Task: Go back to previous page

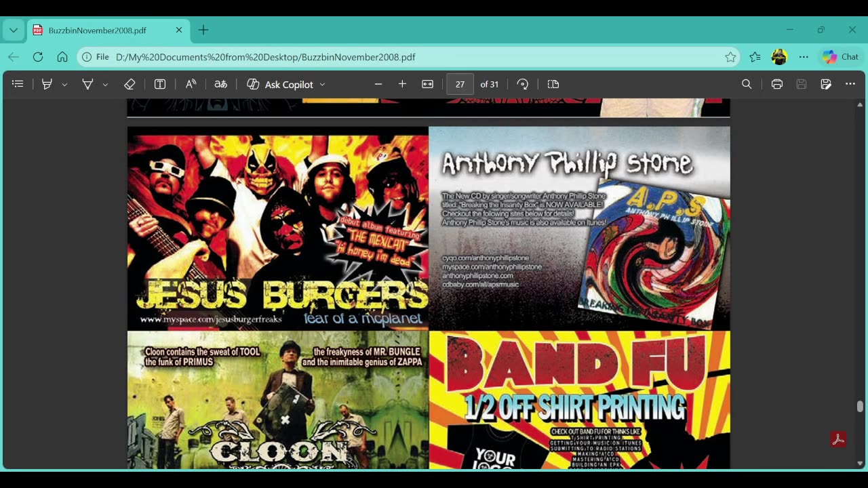Action: (x=14, y=57)
